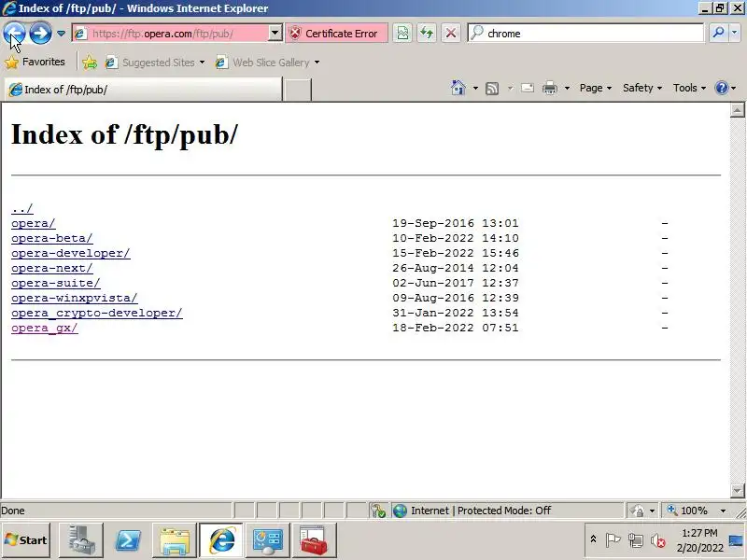Click the status bar add-on manager icon
The image size is (747, 560).
378,511
